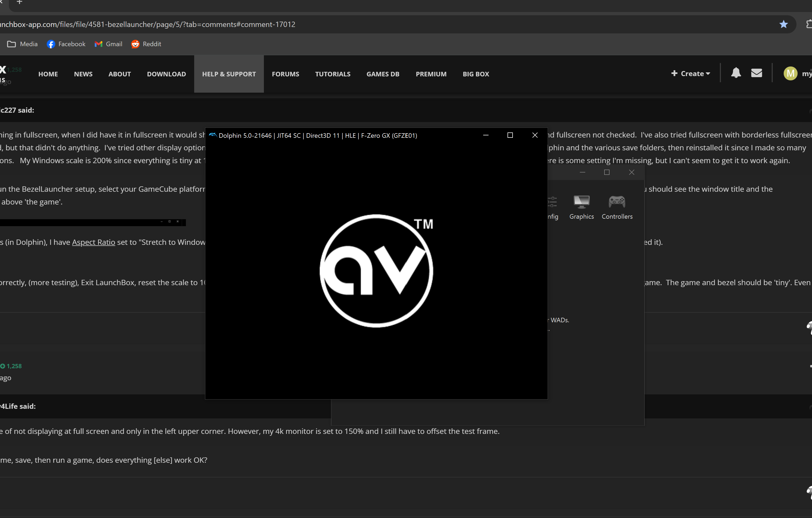
Task: Maximize the background Dolphin main window
Action: 607,172
